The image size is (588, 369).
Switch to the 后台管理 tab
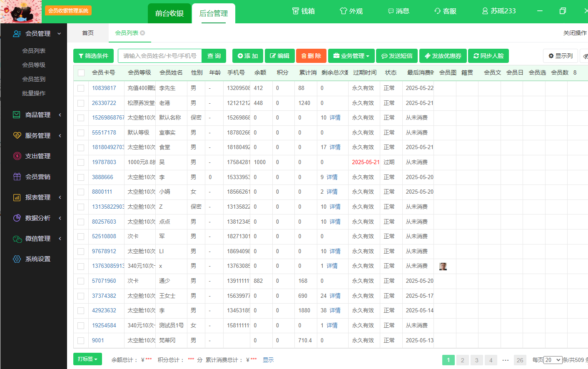[214, 13]
